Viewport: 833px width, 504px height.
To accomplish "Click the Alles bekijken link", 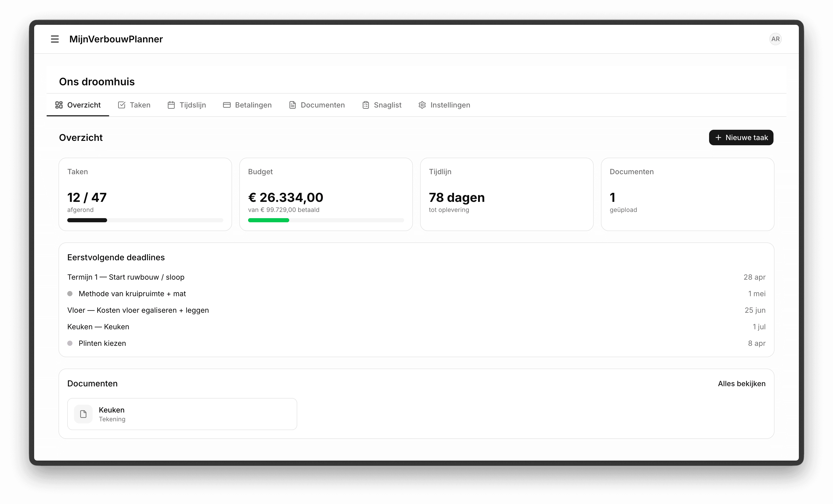I will click(x=741, y=384).
